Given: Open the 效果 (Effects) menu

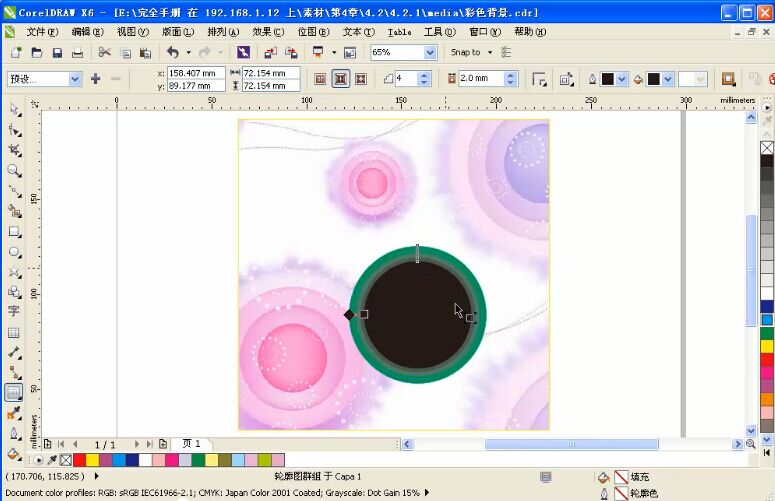Looking at the screenshot, I should coord(268,32).
